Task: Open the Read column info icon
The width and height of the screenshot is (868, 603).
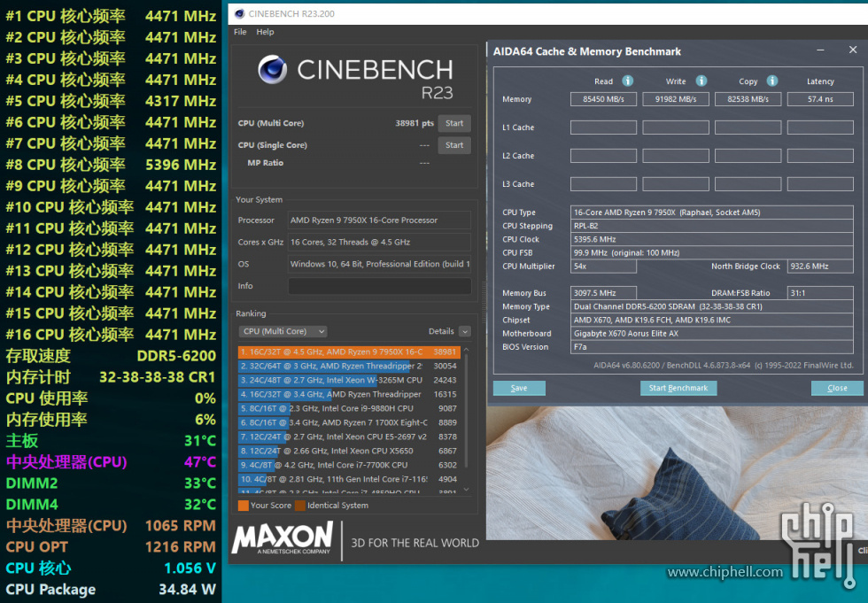Action: point(627,81)
